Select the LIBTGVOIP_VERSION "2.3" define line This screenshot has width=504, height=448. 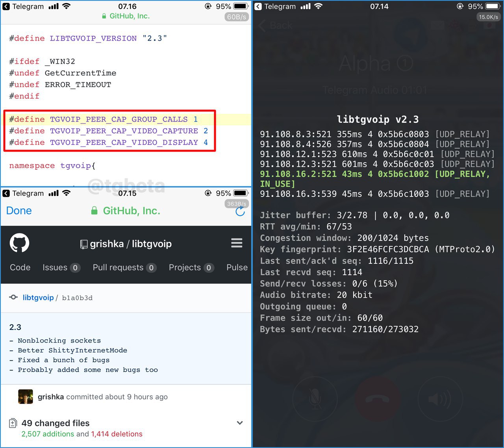pos(88,38)
